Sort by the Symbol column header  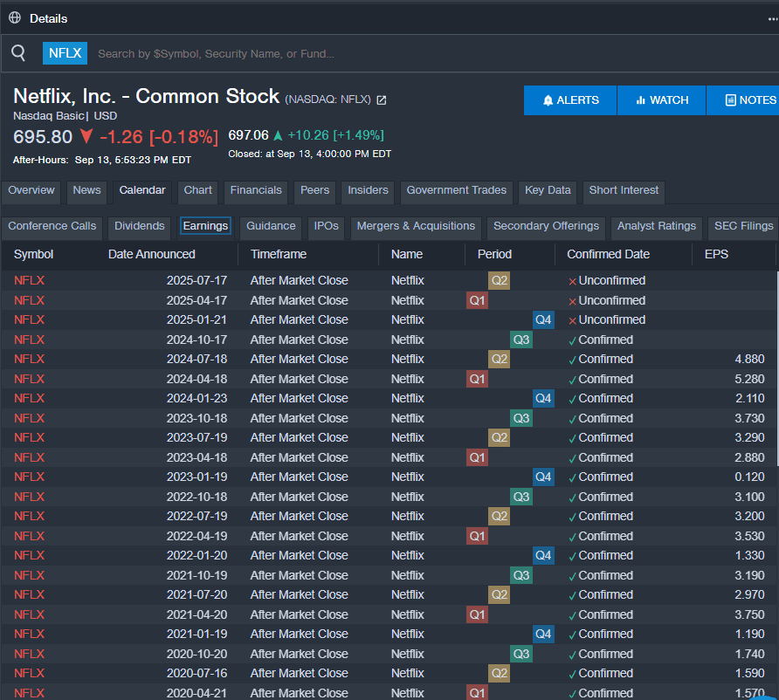click(x=33, y=254)
